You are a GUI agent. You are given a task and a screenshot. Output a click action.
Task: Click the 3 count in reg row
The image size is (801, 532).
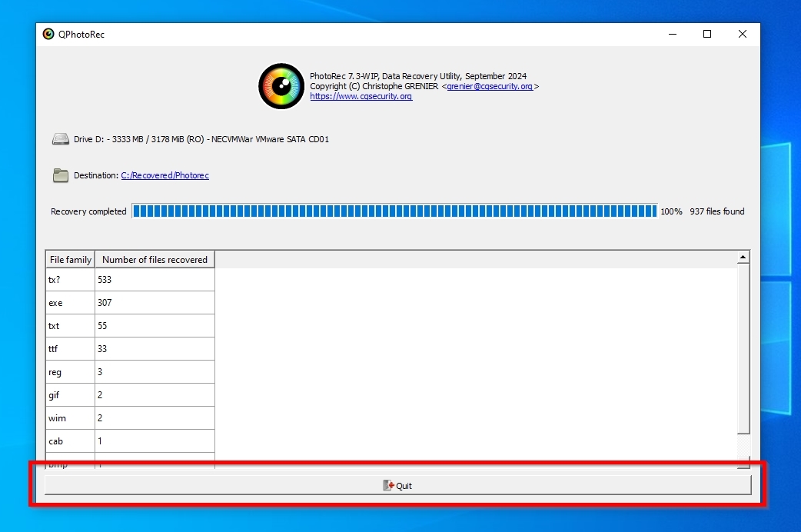pyautogui.click(x=155, y=371)
